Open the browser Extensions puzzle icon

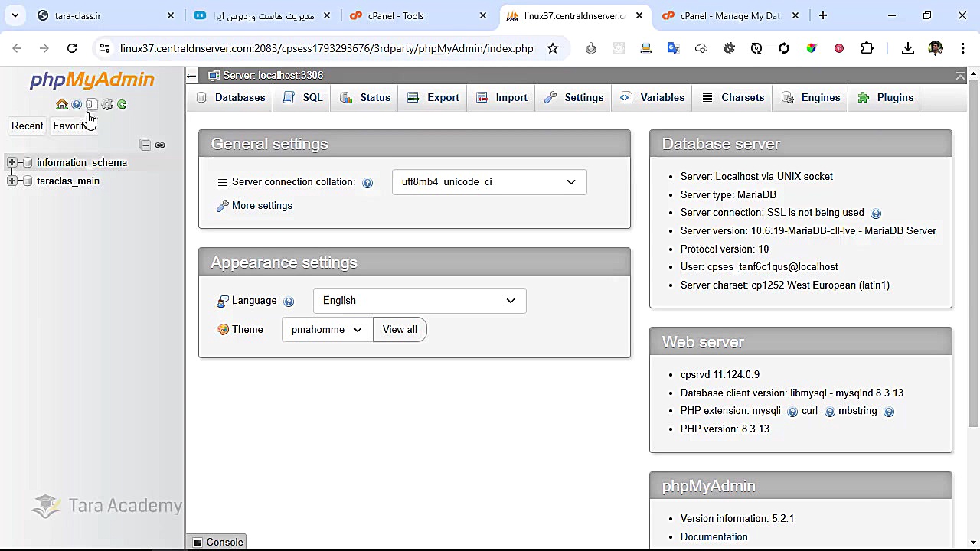point(867,48)
